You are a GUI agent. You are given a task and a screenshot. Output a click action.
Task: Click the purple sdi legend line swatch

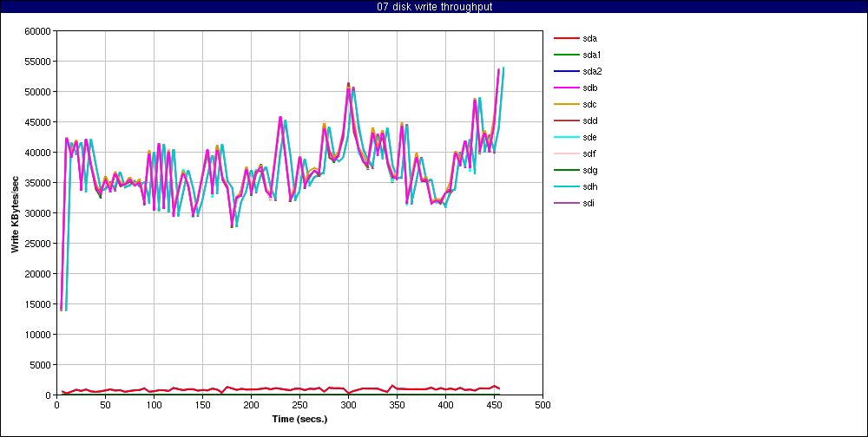click(x=566, y=204)
